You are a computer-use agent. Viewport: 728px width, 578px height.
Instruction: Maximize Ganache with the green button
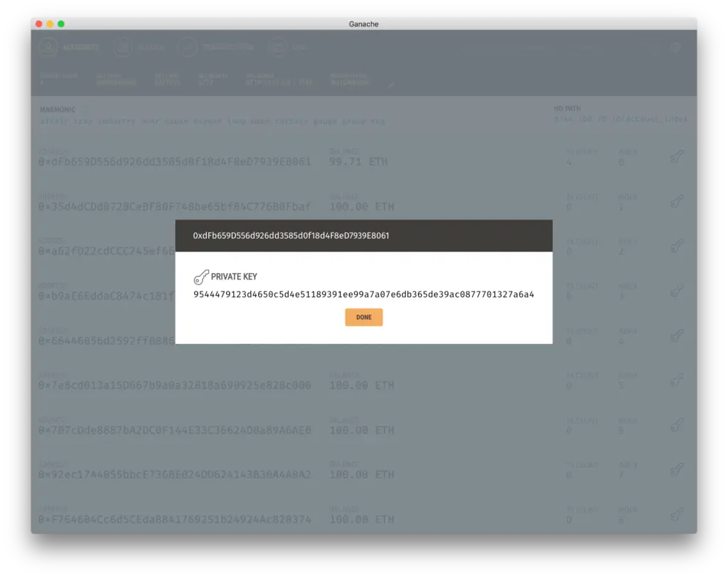click(61, 23)
